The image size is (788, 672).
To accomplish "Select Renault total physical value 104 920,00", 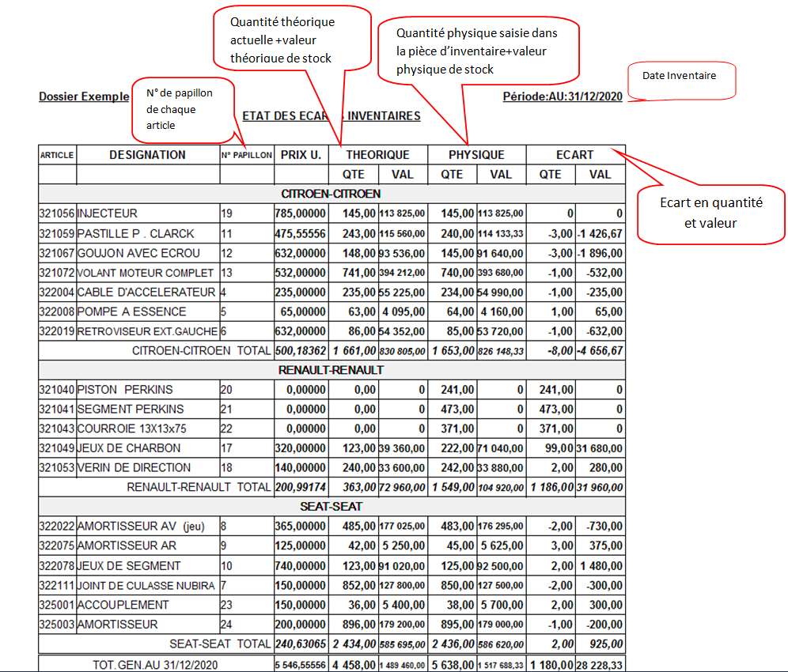I will point(501,488).
